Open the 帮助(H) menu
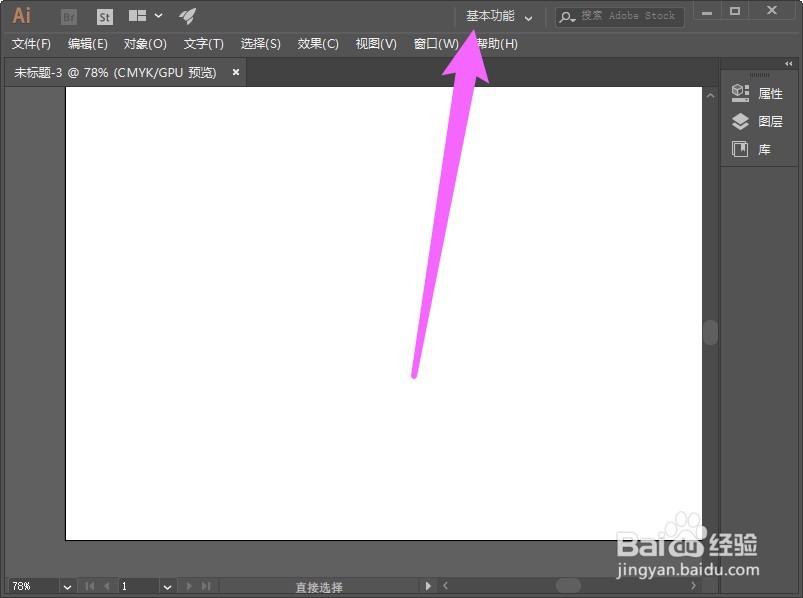Screen dimensions: 803x598 tap(494, 44)
